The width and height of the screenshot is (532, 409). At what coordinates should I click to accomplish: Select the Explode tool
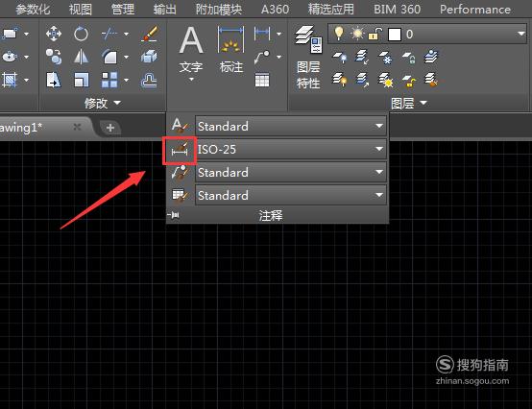pos(149,57)
